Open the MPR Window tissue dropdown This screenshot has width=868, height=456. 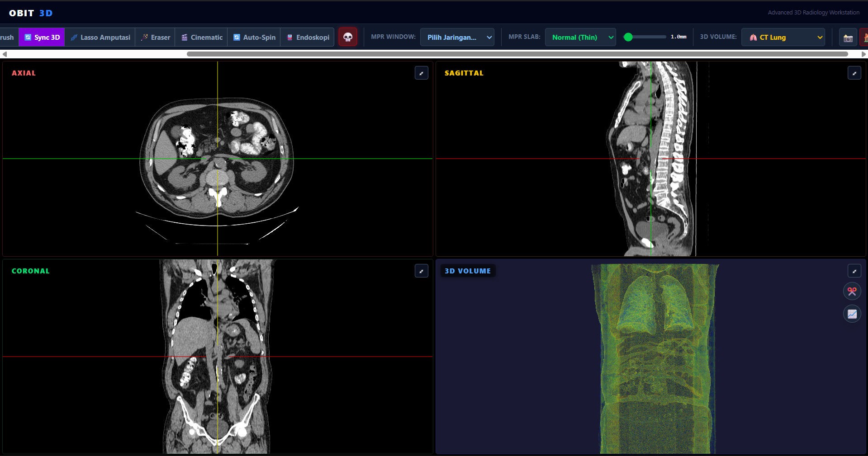point(457,37)
